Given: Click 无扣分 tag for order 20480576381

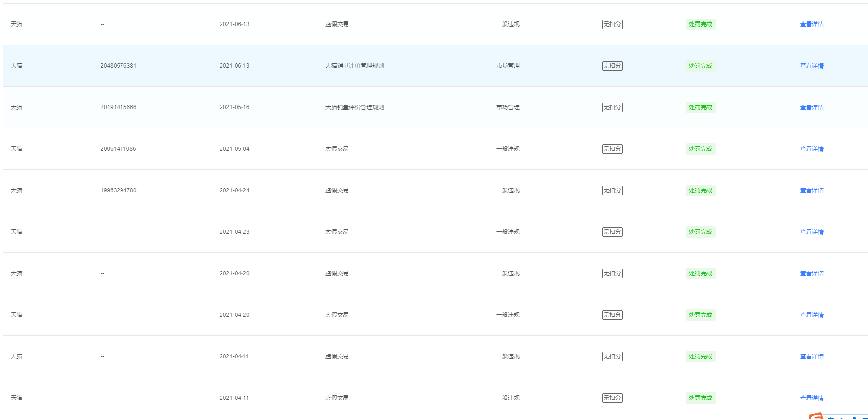Looking at the screenshot, I should click(x=612, y=66).
